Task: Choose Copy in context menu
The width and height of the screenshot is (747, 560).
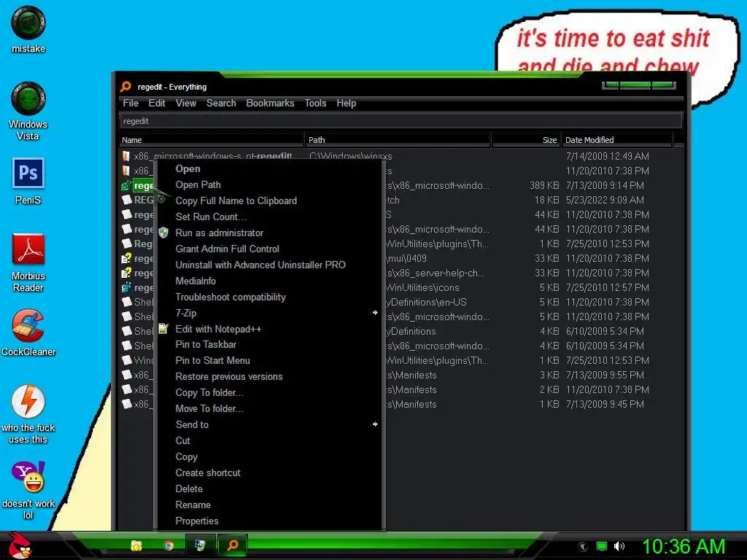Action: point(186,457)
